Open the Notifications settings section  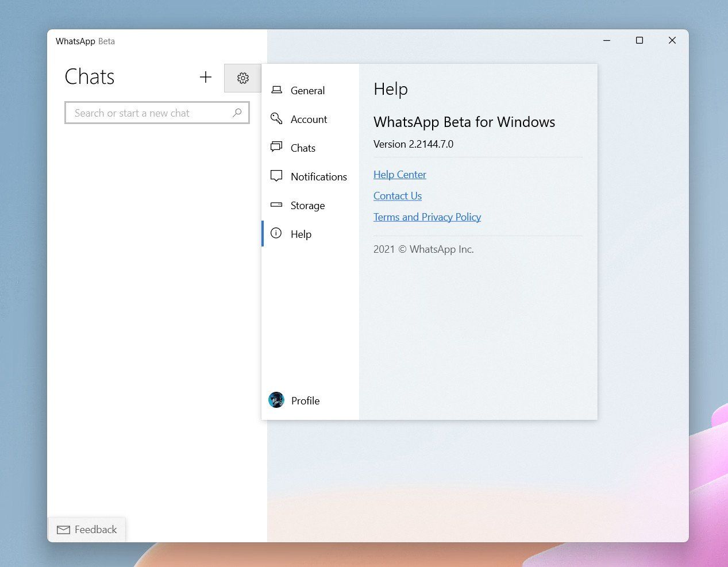point(310,176)
